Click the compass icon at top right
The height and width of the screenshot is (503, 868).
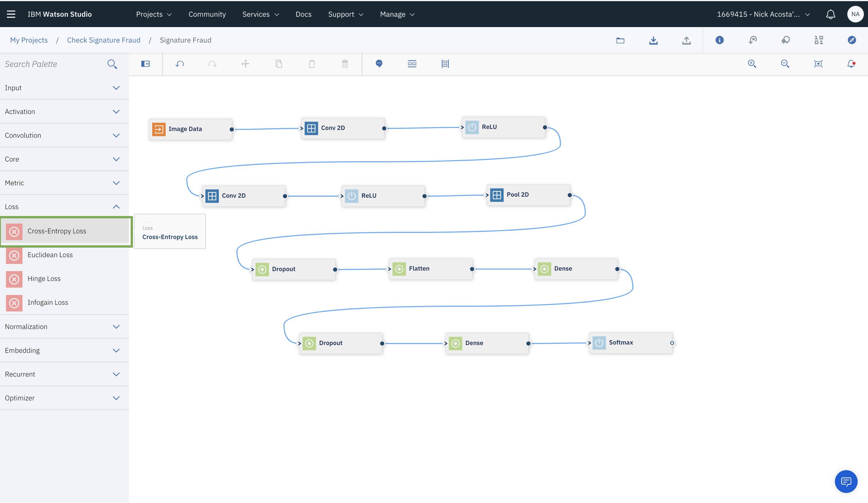(851, 40)
